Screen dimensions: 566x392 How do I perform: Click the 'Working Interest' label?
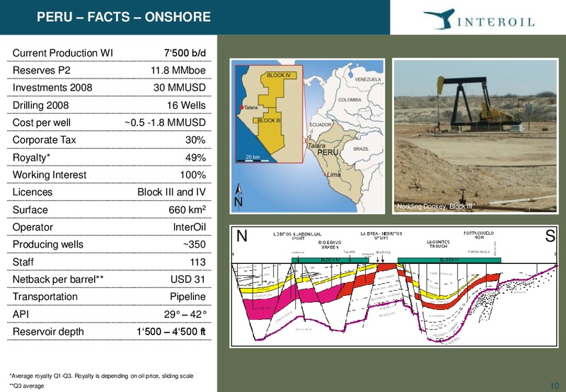[50, 175]
